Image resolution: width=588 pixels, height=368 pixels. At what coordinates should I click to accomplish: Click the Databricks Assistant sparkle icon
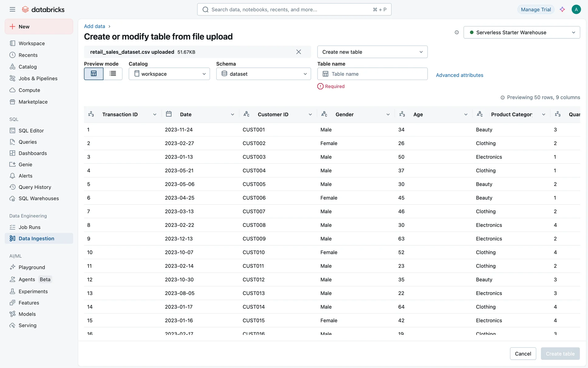point(562,10)
